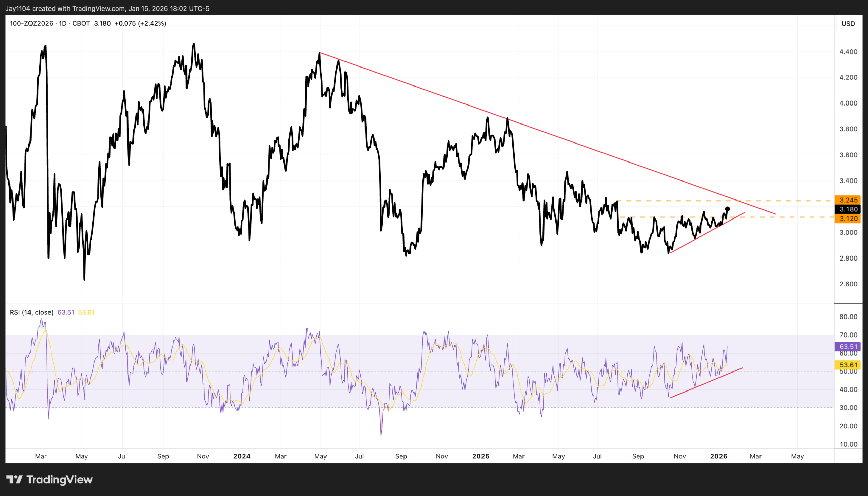The image size is (868, 496).
Task: Click the 100-ZQZ2026 symbol title
Action: tap(31, 23)
